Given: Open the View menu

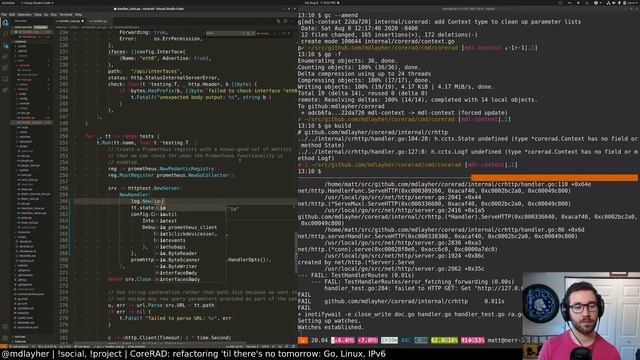Looking at the screenshot, I should (x=38, y=14).
